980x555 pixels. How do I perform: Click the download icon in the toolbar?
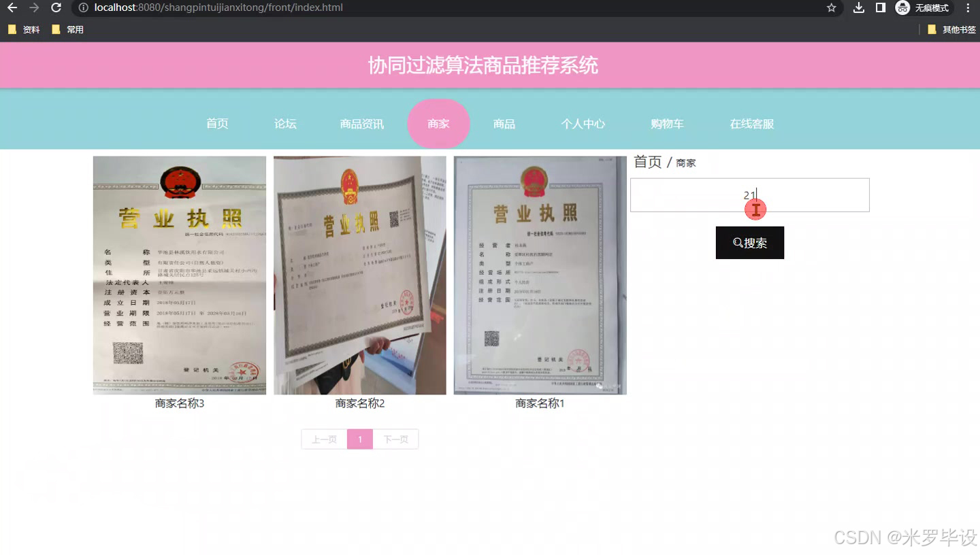pyautogui.click(x=859, y=8)
